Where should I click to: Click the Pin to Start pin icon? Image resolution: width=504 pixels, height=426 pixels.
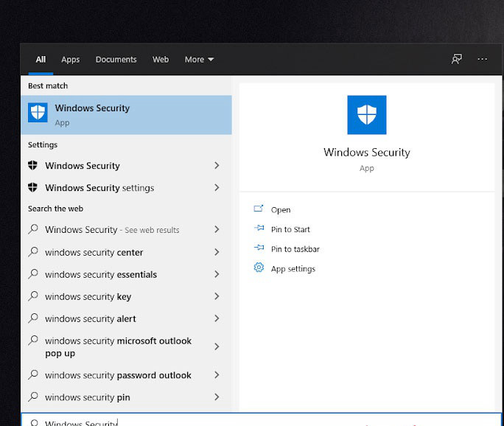point(259,229)
